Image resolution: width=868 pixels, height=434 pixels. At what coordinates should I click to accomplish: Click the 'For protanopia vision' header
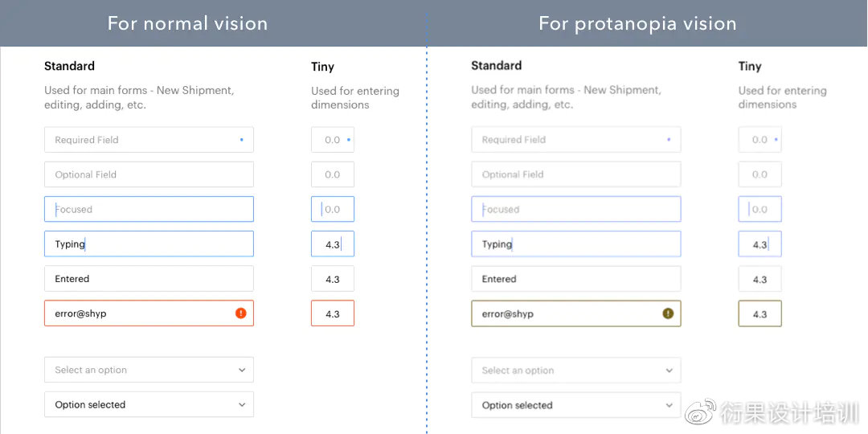click(x=637, y=23)
